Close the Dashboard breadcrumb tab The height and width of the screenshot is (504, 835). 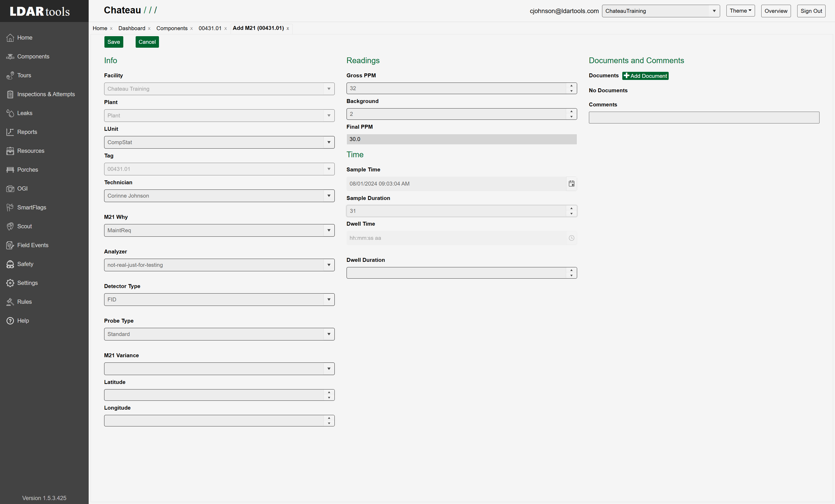pos(149,28)
